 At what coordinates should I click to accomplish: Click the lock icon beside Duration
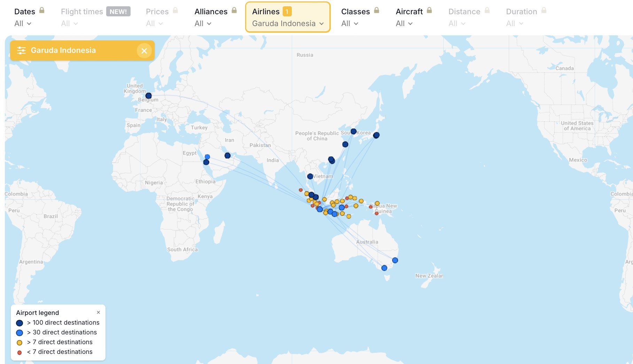point(544,10)
